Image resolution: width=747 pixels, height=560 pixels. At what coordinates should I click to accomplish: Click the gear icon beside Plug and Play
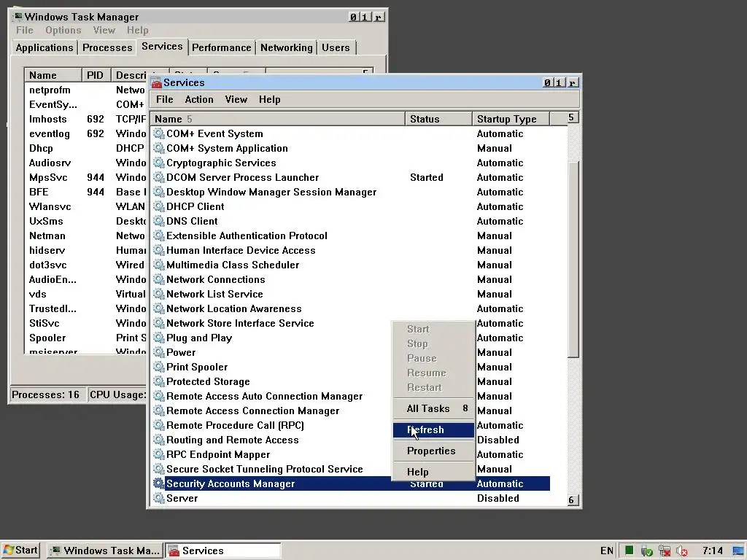coord(158,338)
